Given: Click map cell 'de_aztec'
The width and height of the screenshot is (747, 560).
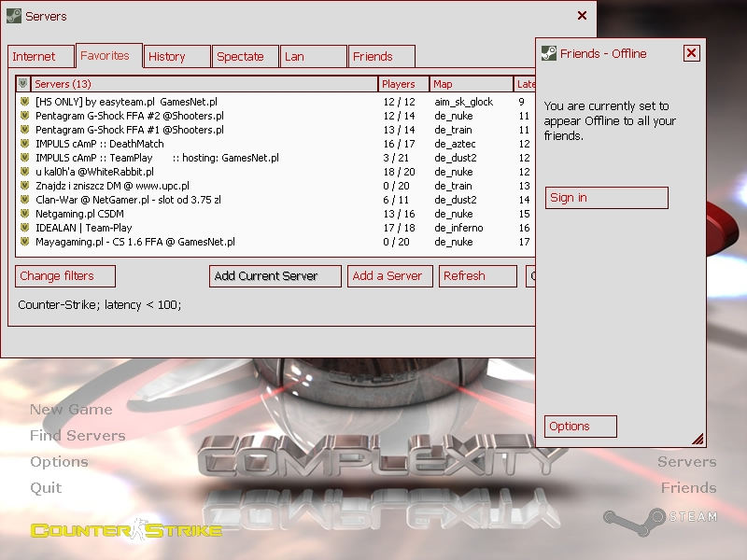Looking at the screenshot, I should (x=455, y=144).
